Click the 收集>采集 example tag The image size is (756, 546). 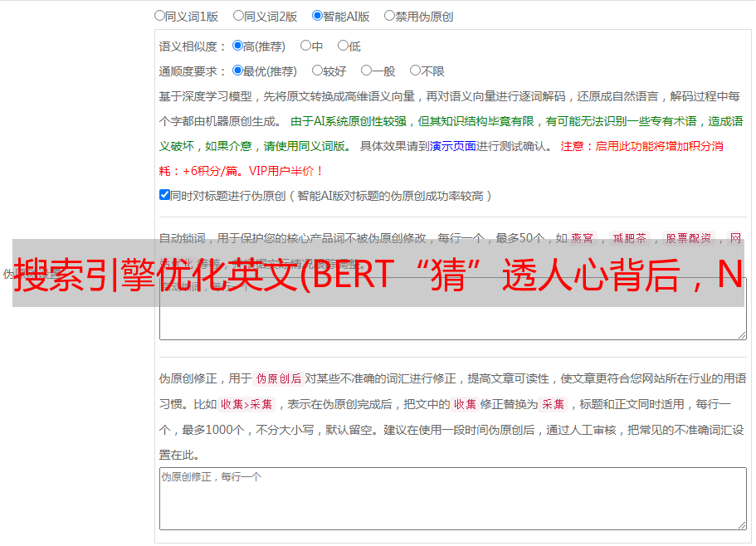pos(246,404)
